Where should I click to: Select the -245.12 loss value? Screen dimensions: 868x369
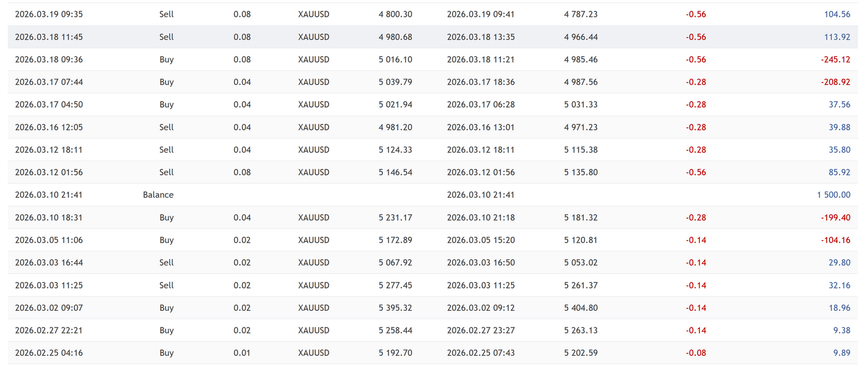pyautogui.click(x=836, y=59)
